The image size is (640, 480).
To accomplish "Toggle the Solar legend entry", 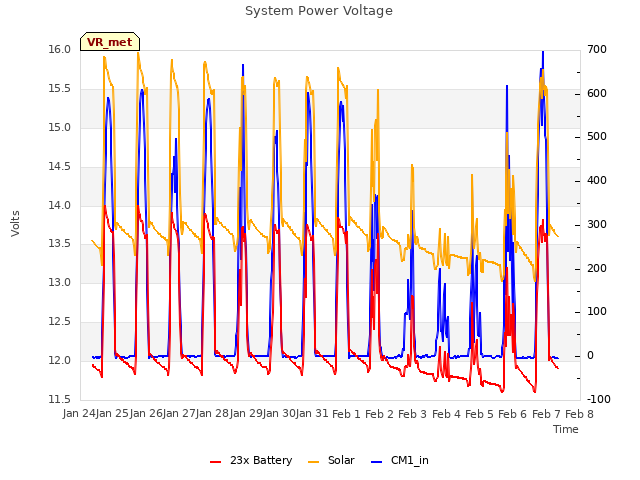I will pyautogui.click(x=331, y=460).
